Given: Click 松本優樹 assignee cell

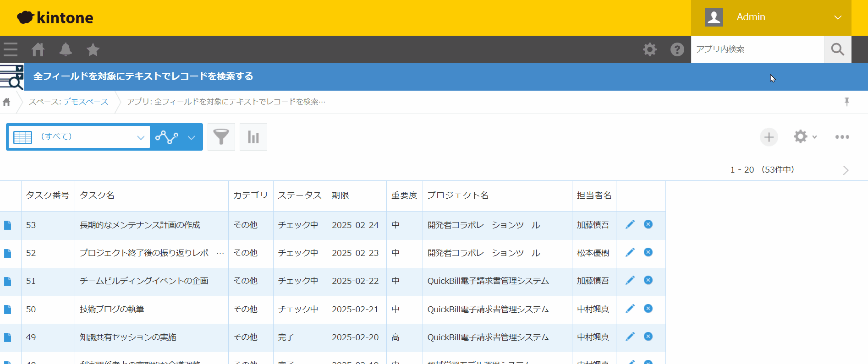Looking at the screenshot, I should 593,253.
